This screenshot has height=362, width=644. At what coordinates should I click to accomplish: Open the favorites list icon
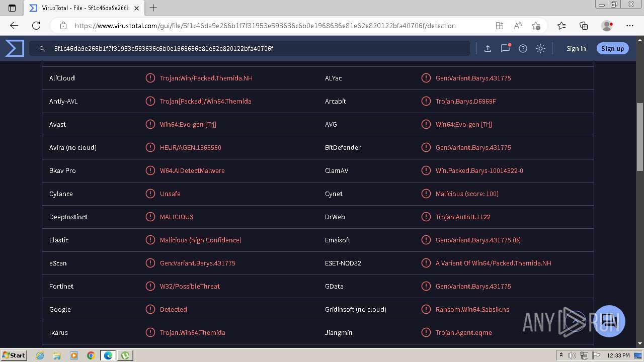(x=561, y=26)
